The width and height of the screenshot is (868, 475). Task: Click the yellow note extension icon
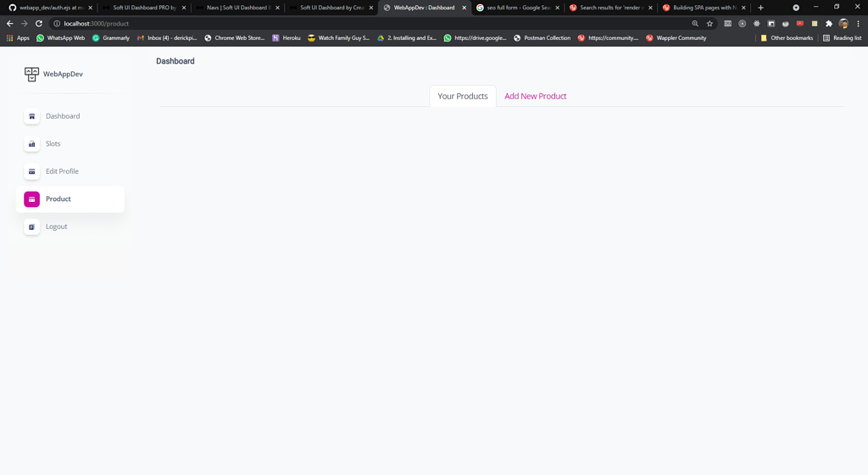(815, 24)
